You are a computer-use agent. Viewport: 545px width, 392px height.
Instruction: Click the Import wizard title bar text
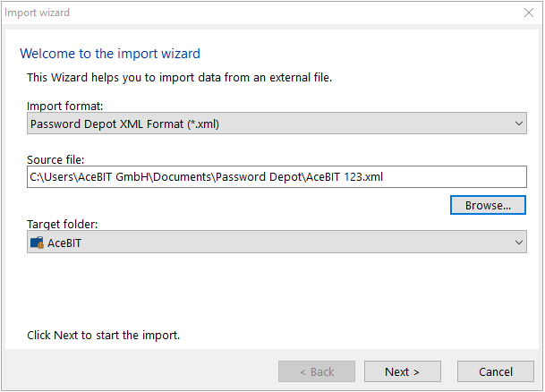(x=38, y=13)
